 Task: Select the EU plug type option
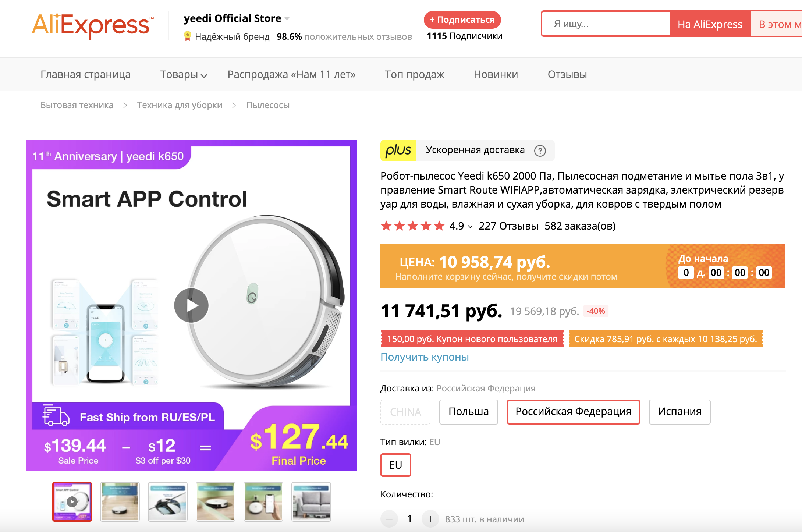(395, 465)
